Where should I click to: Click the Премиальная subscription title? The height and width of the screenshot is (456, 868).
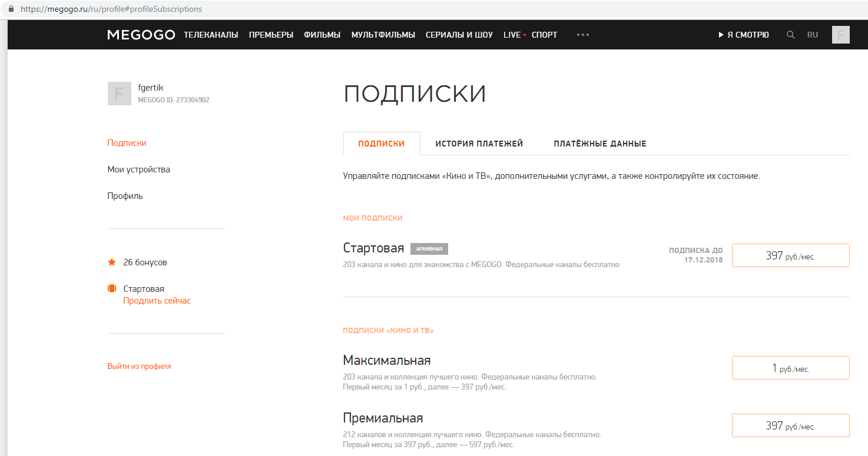tap(383, 418)
